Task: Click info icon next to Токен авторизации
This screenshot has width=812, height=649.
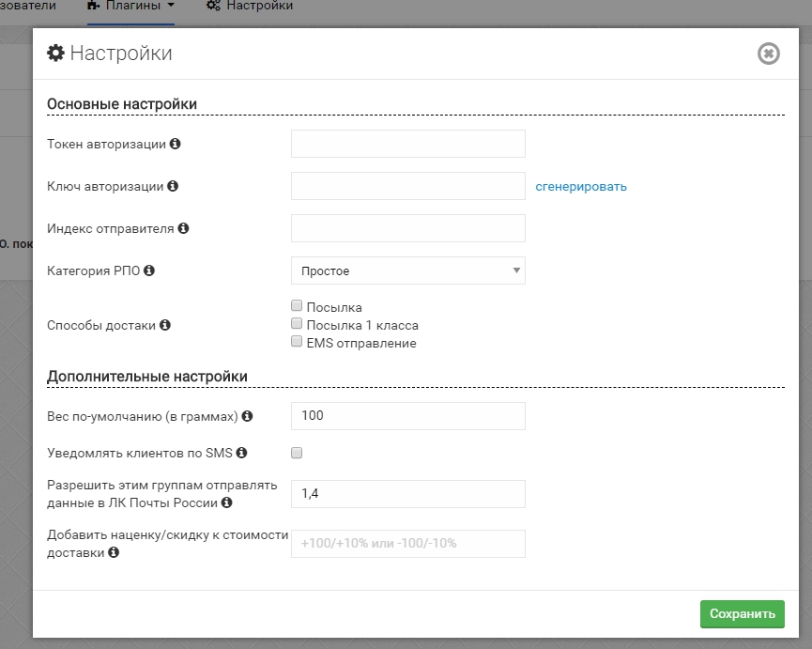Action: [176, 145]
